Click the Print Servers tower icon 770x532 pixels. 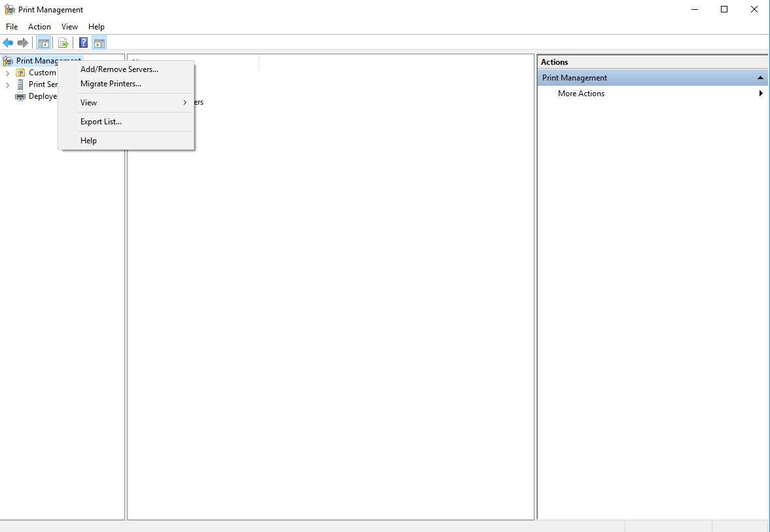click(20, 84)
